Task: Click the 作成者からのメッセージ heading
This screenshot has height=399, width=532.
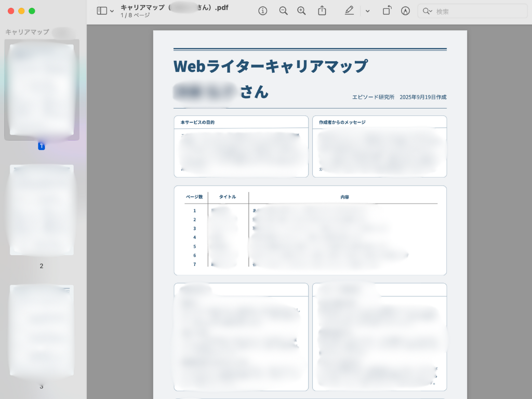Action: coord(342,123)
